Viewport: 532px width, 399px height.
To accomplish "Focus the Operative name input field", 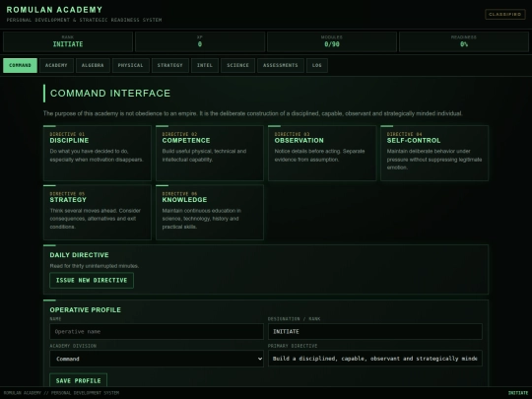I will [x=157, y=331].
